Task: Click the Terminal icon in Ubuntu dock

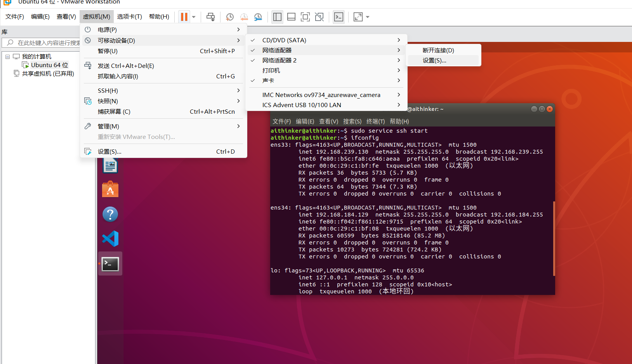Action: click(x=110, y=264)
